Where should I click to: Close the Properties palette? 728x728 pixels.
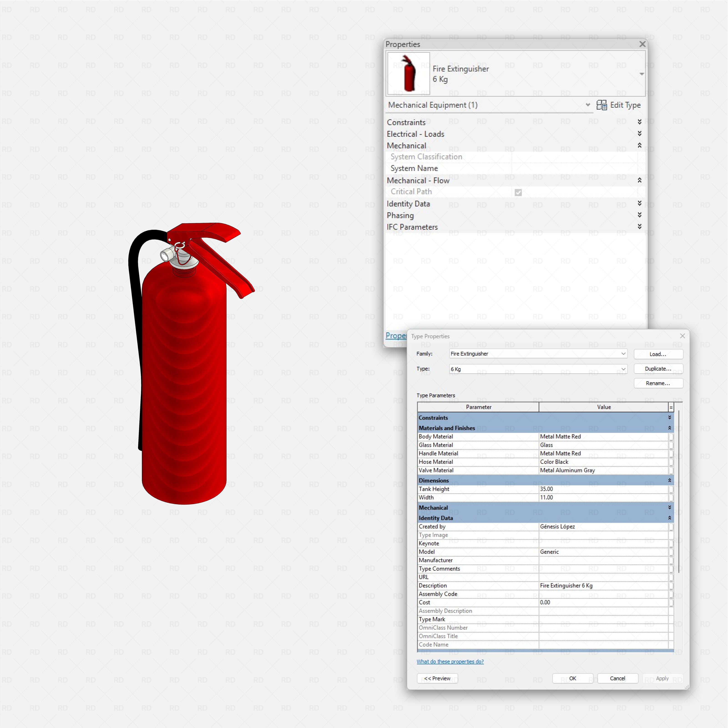642,44
